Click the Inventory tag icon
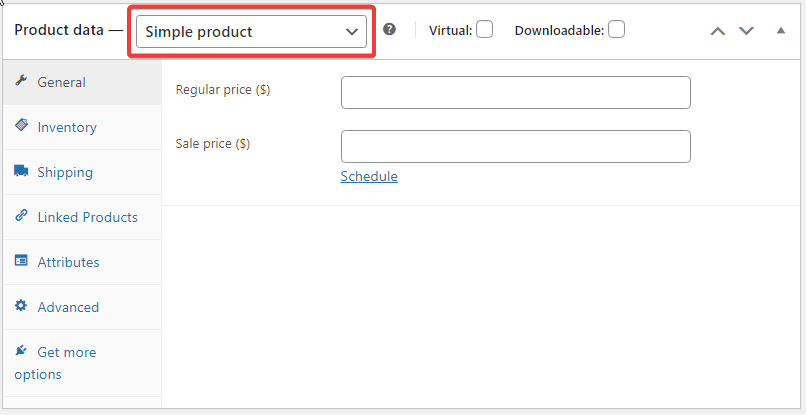806x415 pixels. click(21, 125)
